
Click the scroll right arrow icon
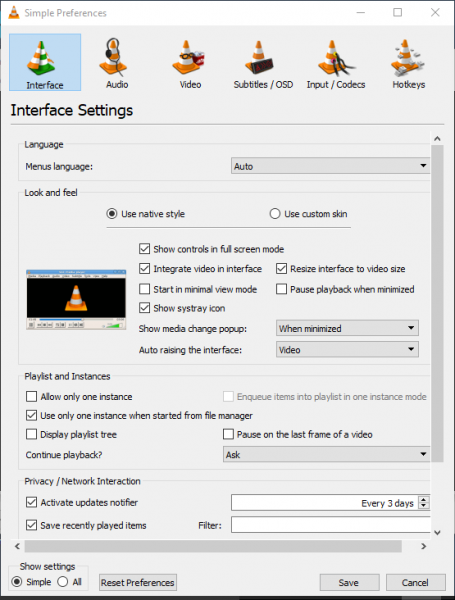tap(424, 546)
